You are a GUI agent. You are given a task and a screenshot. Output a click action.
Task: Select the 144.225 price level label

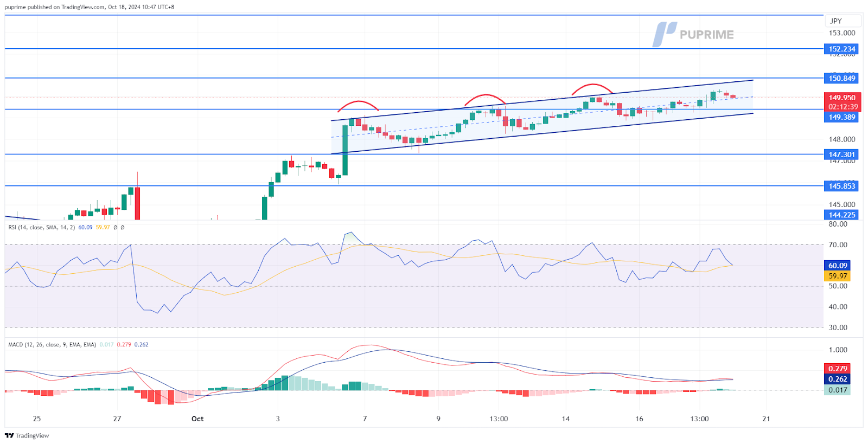click(x=841, y=215)
